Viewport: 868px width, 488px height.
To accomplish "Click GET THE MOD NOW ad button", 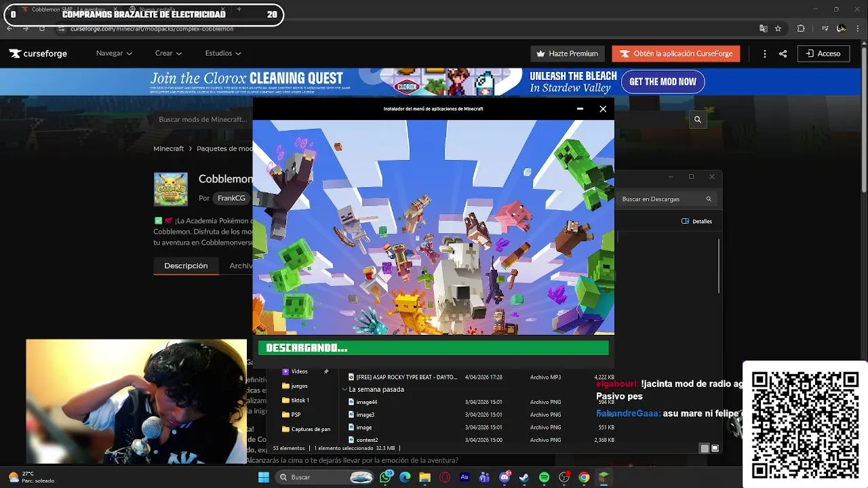I will 663,82.
